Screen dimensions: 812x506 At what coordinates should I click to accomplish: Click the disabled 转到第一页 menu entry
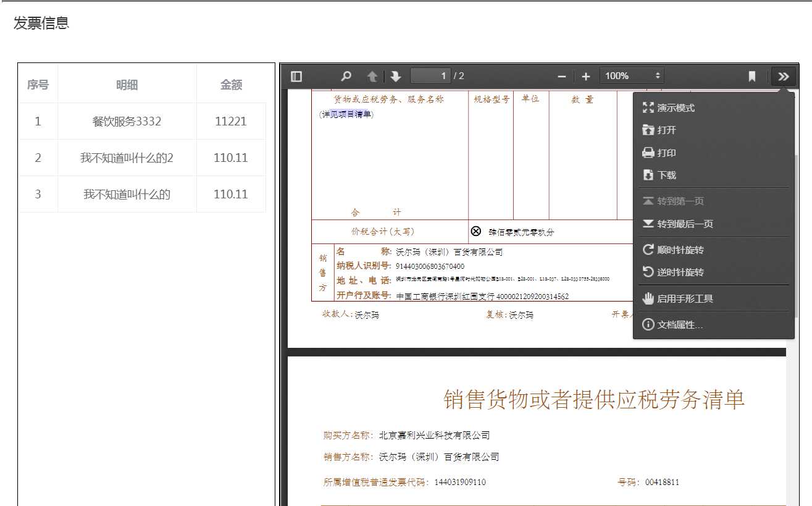click(713, 201)
